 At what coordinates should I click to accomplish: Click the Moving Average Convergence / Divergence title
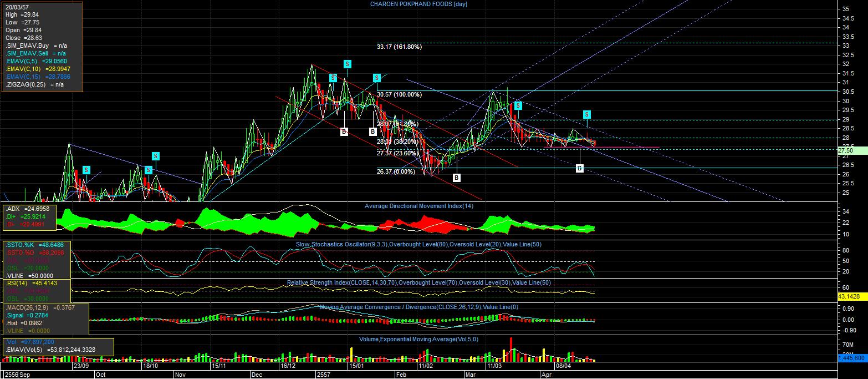[418, 307]
